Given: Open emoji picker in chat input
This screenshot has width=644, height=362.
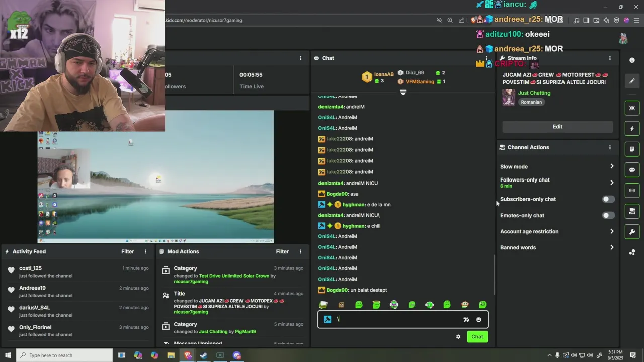Looking at the screenshot, I should 478,320.
